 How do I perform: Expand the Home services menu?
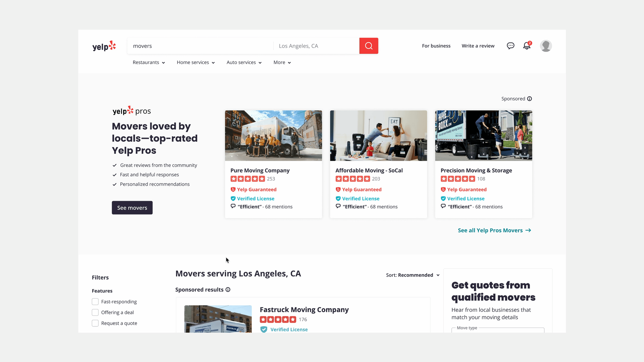point(196,62)
